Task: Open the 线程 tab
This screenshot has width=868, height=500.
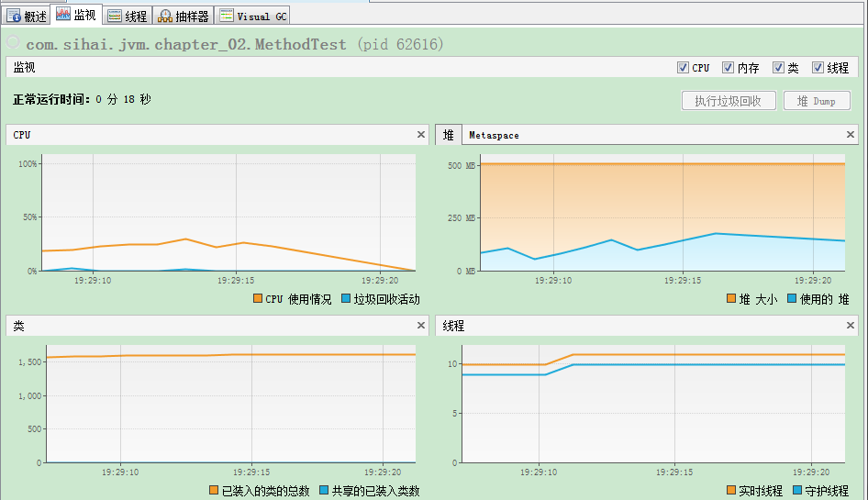Action: point(128,16)
